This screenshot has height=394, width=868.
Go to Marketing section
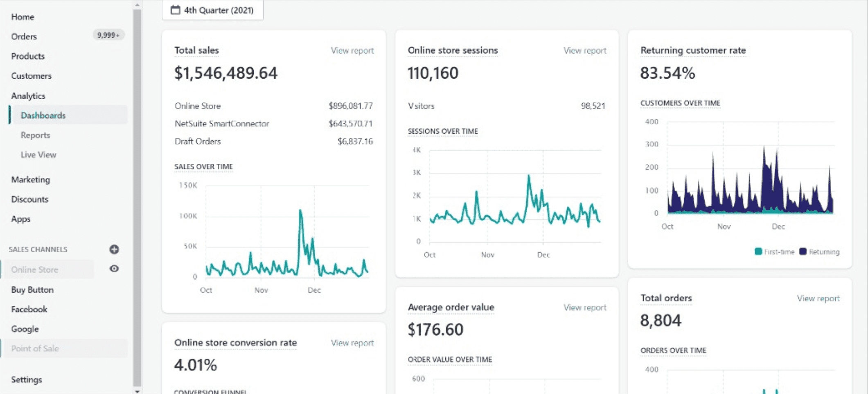[31, 179]
